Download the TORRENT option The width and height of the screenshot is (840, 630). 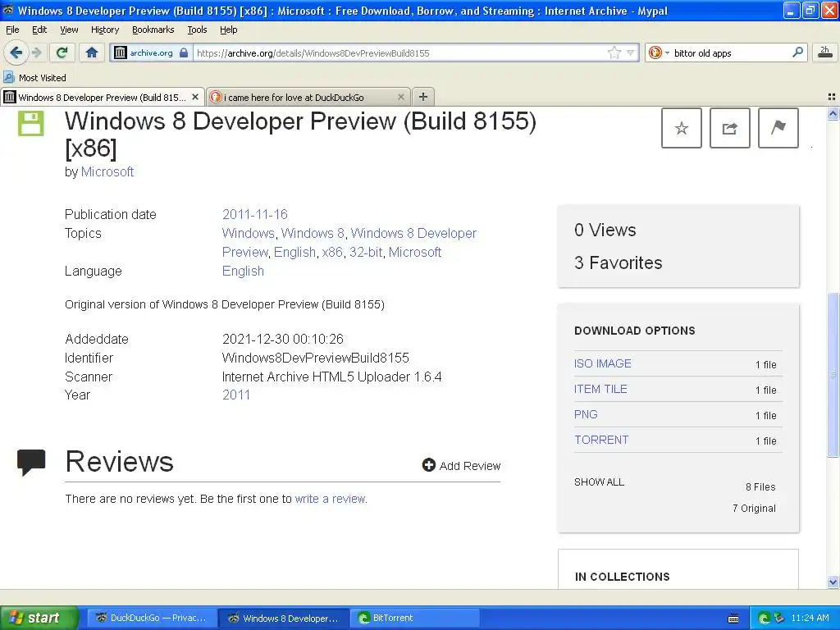[601, 440]
